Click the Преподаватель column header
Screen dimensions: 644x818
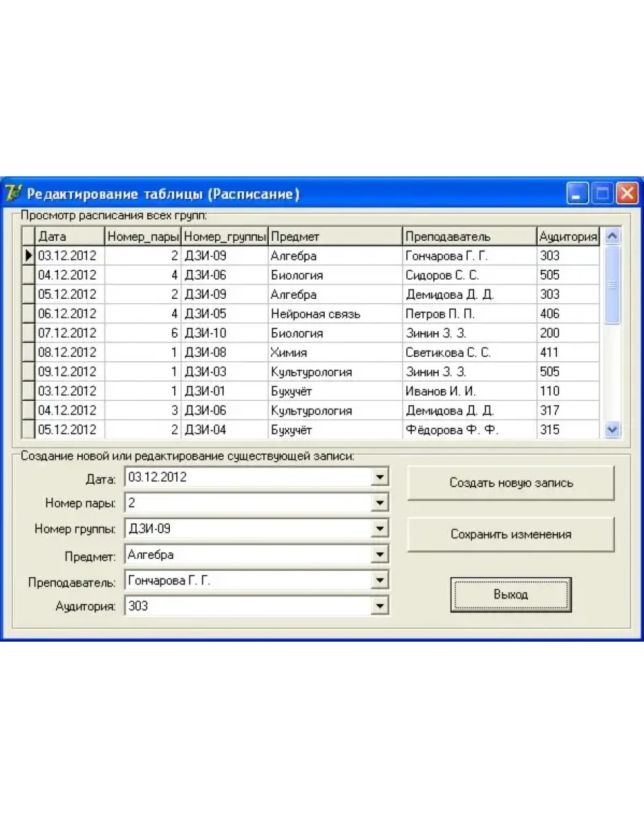coord(469,237)
